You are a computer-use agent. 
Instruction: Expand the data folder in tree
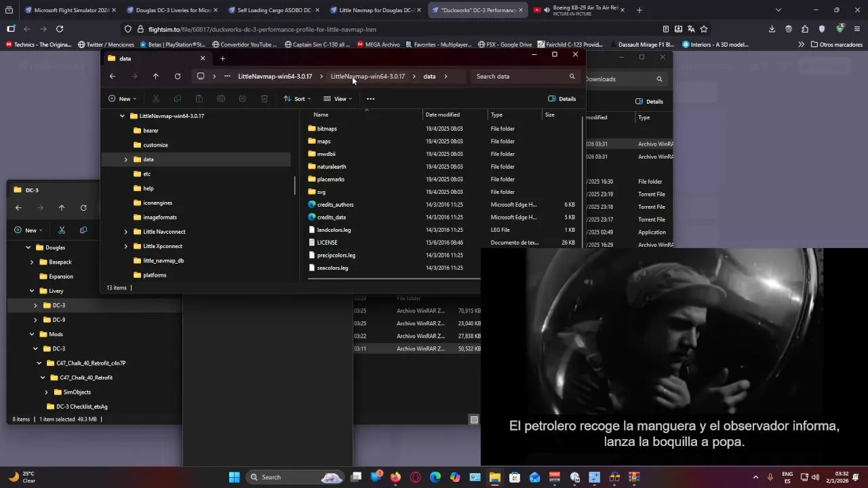125,159
